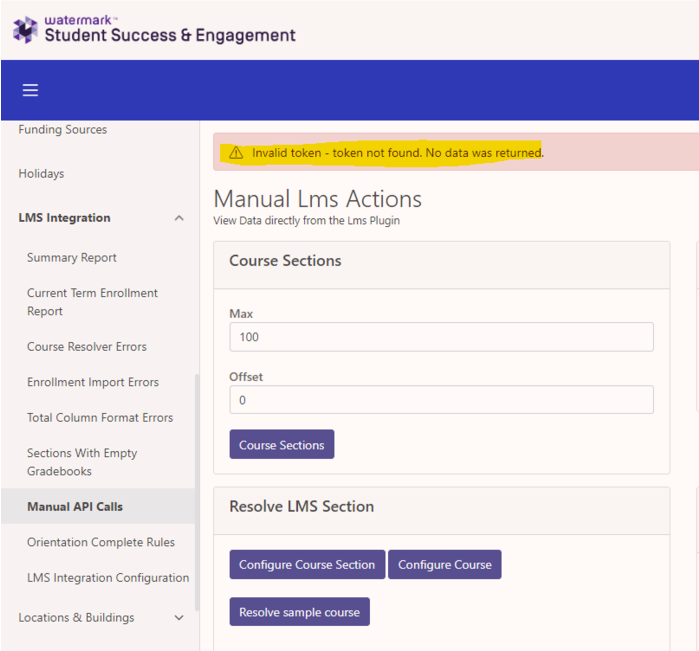Image resolution: width=699 pixels, height=651 pixels.
Task: Click the Course Sections panel heading
Action: (285, 261)
